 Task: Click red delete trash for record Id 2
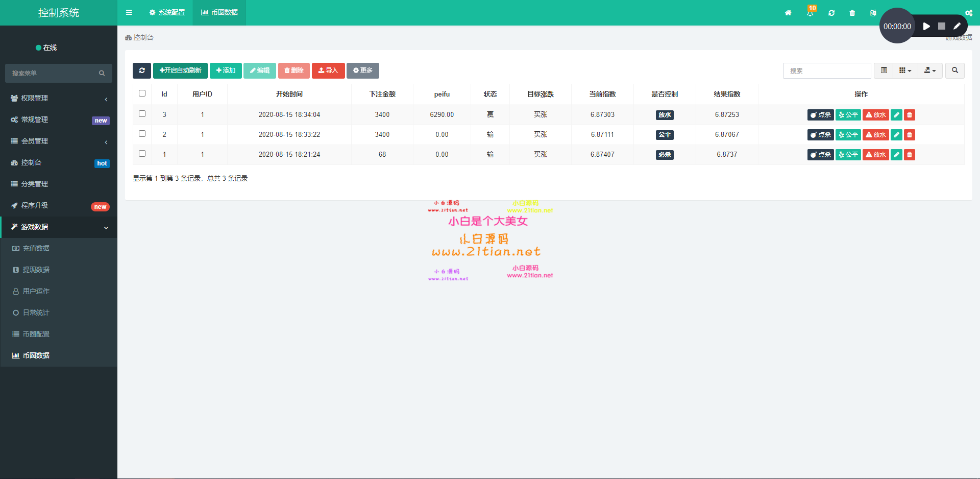pyautogui.click(x=910, y=135)
